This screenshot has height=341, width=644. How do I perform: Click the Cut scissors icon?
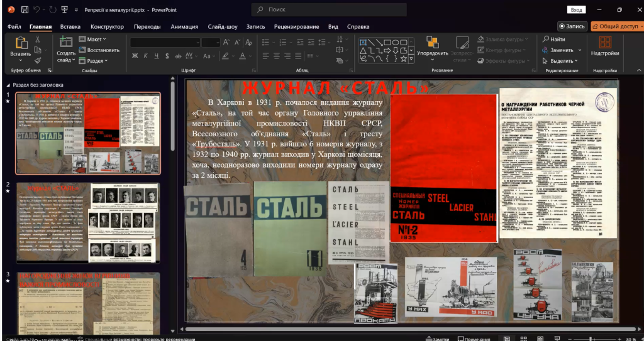click(x=38, y=39)
